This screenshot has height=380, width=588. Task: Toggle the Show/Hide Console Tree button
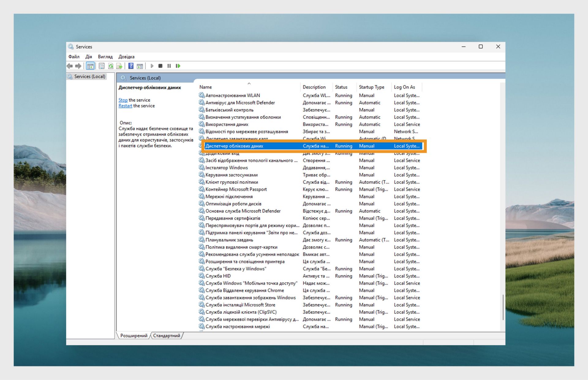90,66
